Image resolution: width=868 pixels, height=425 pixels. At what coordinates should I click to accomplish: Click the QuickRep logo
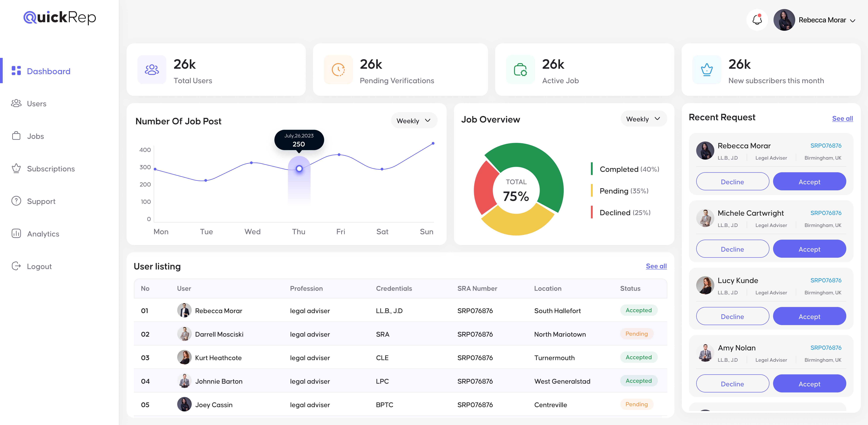(60, 17)
